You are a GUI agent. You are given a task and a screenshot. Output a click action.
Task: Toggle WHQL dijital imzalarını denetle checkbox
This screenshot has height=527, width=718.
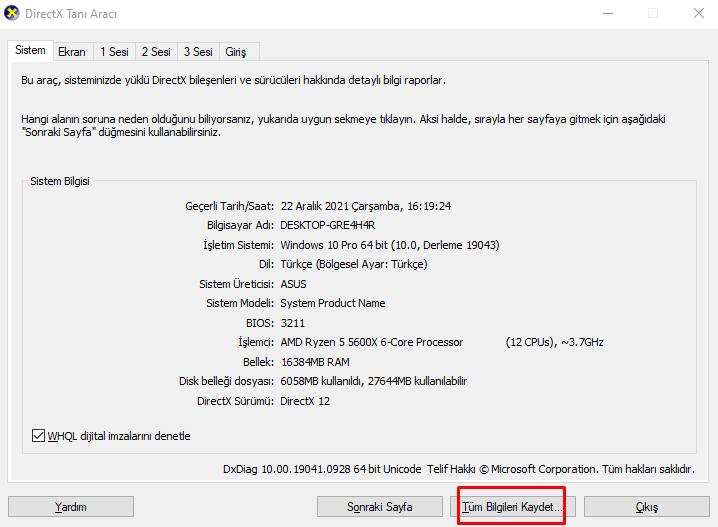pos(38,435)
